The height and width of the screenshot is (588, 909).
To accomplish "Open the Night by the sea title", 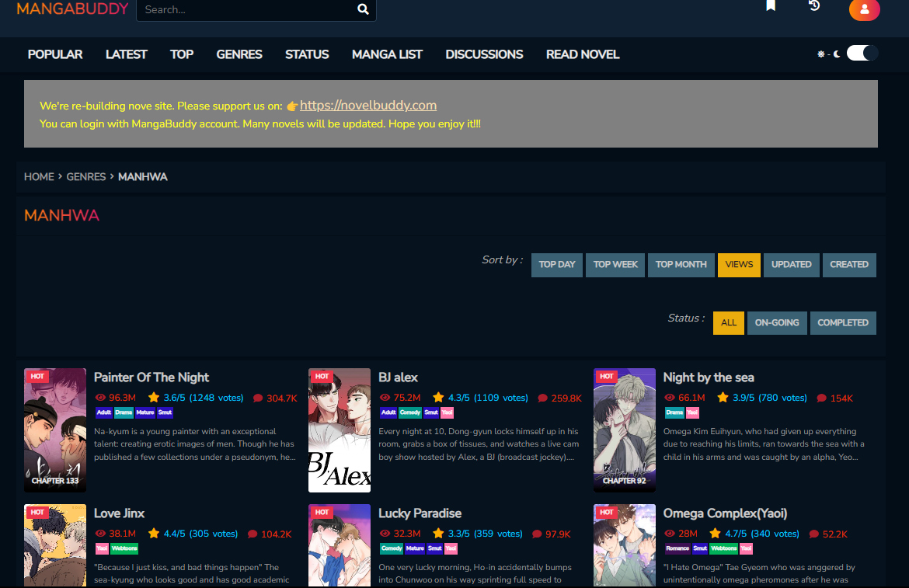I will 709,378.
